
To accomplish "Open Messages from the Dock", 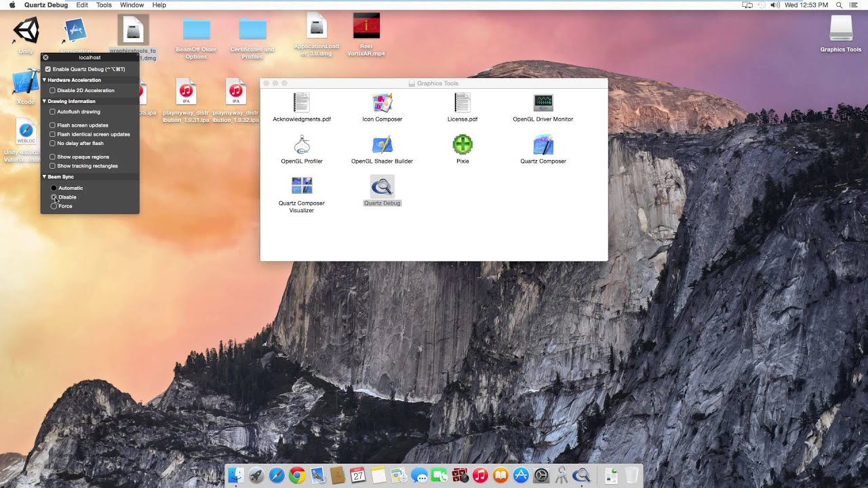I will point(419,475).
